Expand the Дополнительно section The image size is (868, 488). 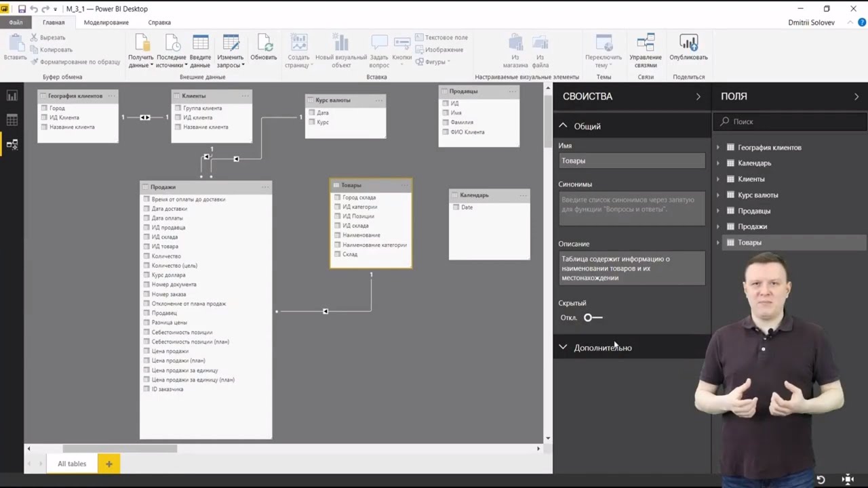[563, 347]
